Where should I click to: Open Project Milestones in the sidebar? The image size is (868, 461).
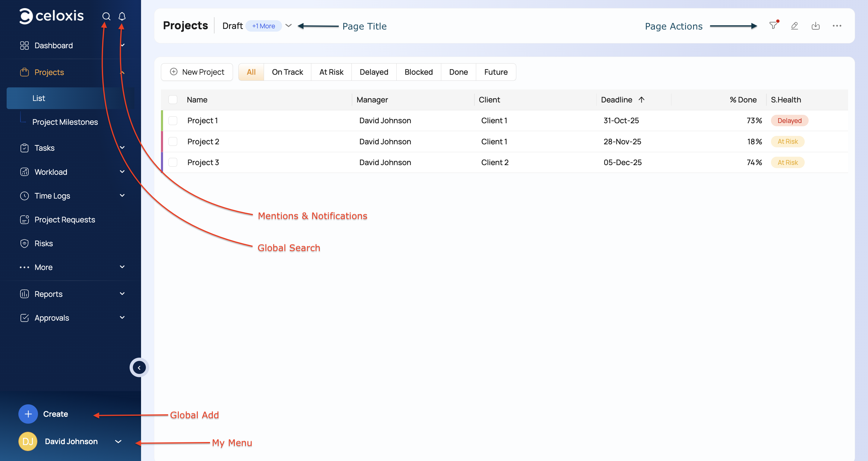tap(65, 122)
